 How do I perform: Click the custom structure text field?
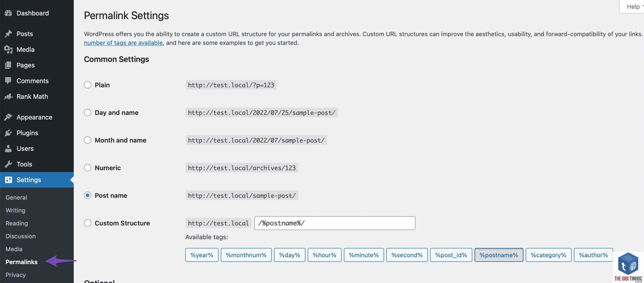[x=335, y=223]
